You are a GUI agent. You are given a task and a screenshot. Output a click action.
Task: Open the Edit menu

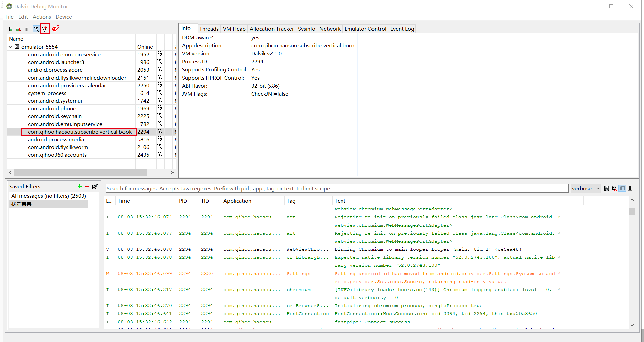23,17
